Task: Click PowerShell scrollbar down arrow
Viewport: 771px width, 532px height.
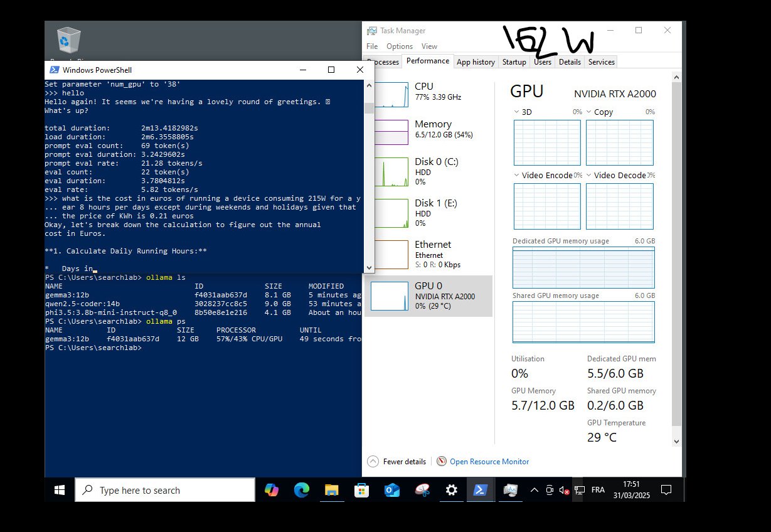Action: tap(369, 268)
